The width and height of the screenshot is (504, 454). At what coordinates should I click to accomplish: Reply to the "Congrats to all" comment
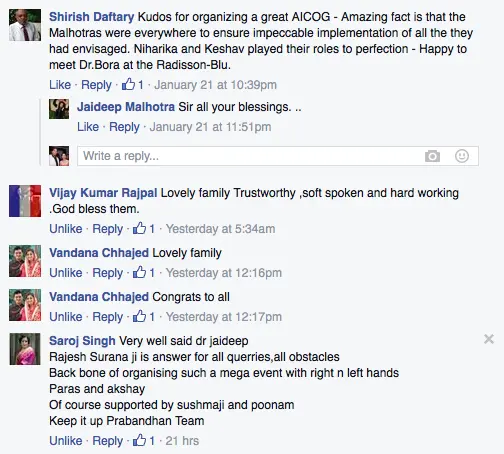[x=107, y=317]
